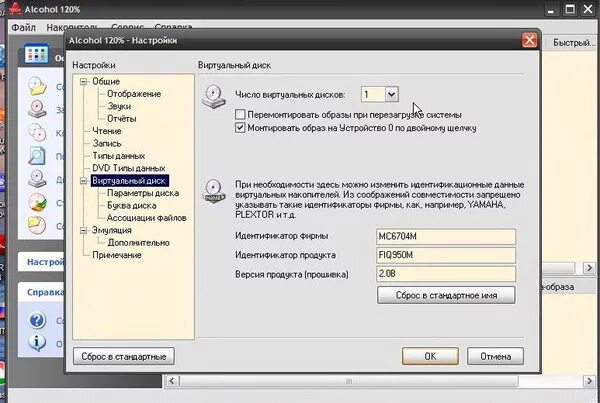Image resolution: width=600 pixels, height=403 pixels.
Task: Click the disc eraser icon in sidebar
Action: click(x=38, y=202)
